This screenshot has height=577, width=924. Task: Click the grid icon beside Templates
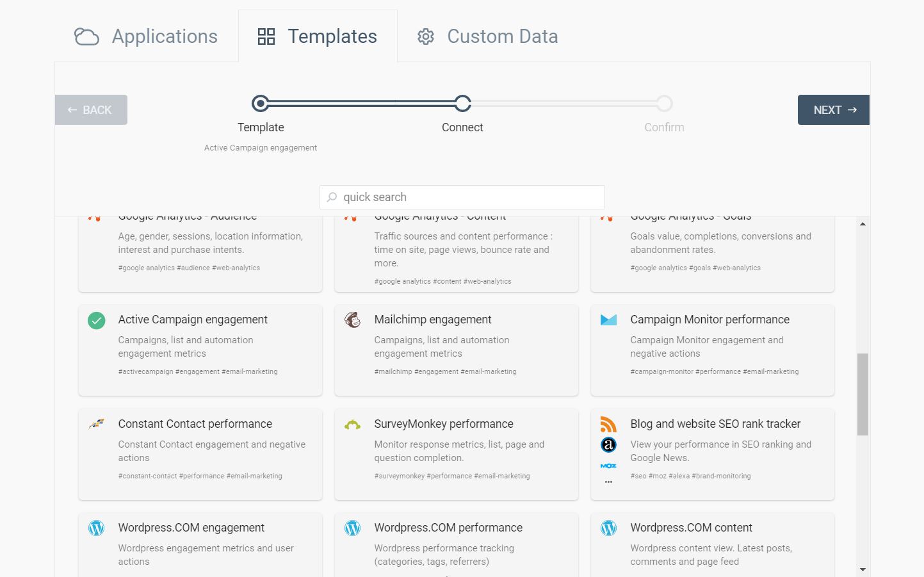pyautogui.click(x=266, y=37)
